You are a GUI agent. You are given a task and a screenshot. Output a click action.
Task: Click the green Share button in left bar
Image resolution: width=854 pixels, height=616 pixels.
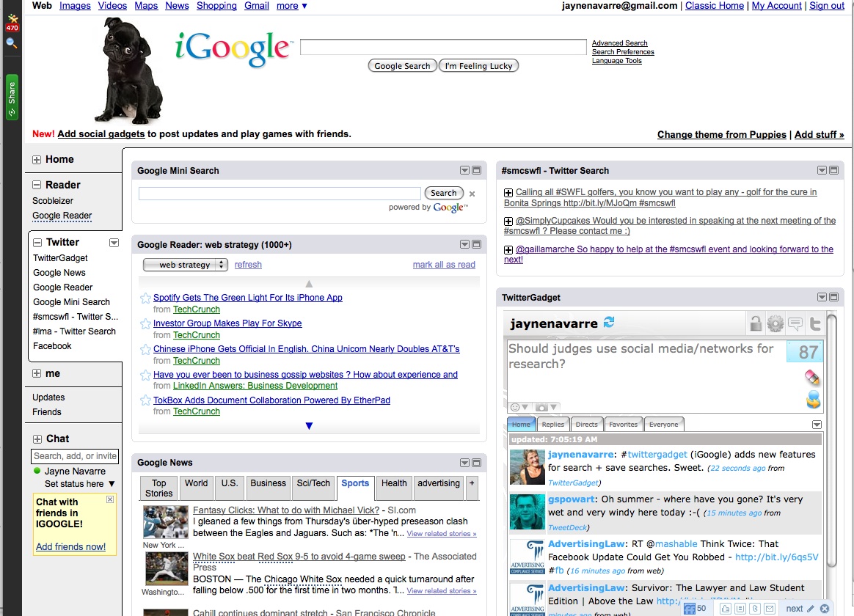point(12,97)
